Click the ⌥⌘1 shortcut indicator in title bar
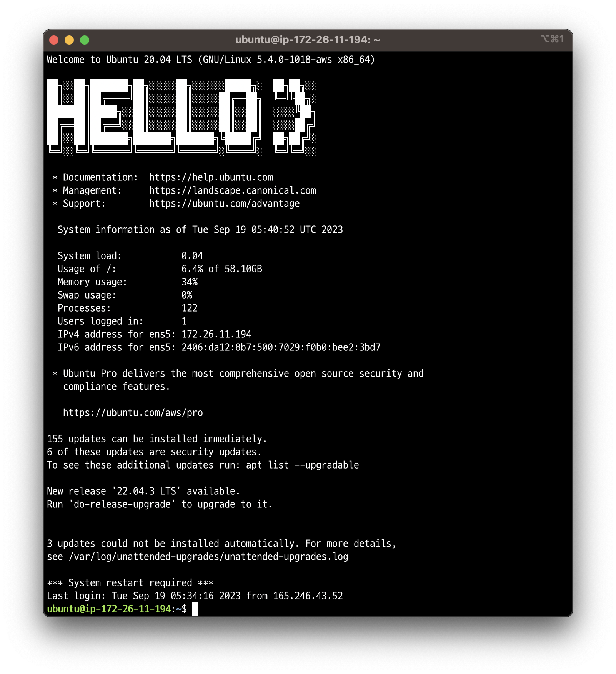Viewport: 616px width, 674px height. [552, 39]
